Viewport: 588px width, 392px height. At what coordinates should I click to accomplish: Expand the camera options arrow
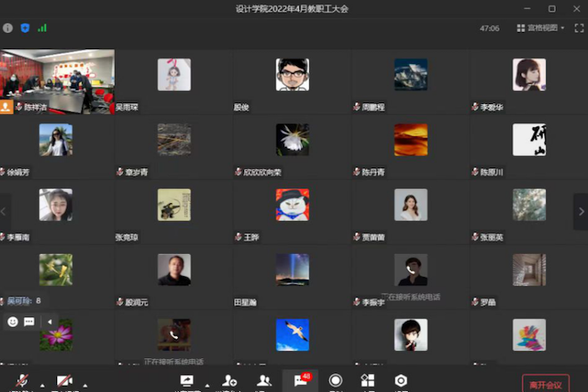click(x=84, y=385)
